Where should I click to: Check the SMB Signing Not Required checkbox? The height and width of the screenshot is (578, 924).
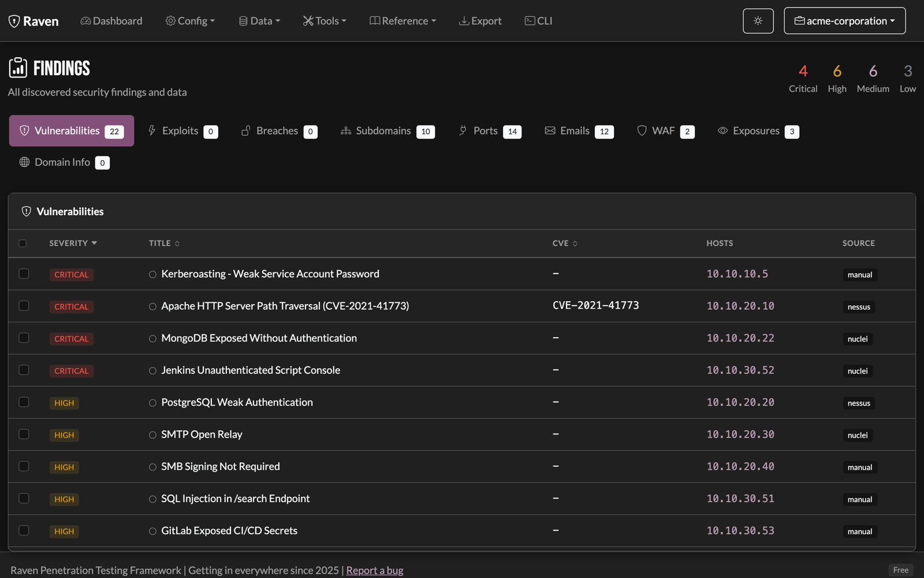pos(24,466)
